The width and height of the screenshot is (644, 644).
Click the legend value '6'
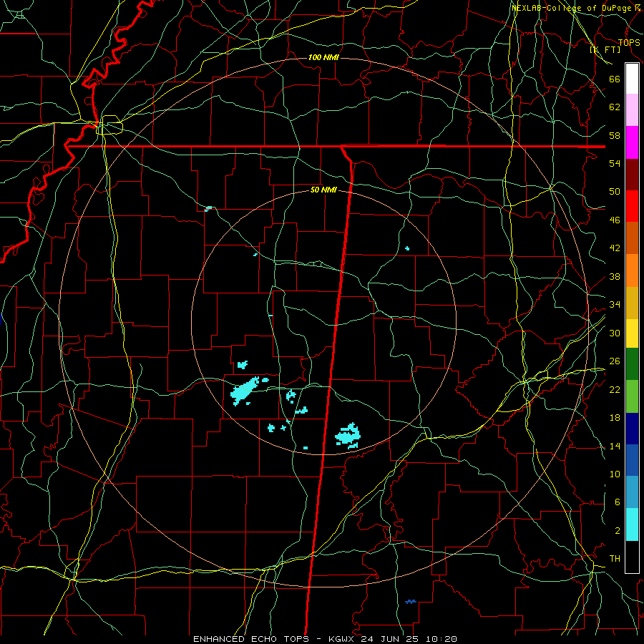(618, 502)
